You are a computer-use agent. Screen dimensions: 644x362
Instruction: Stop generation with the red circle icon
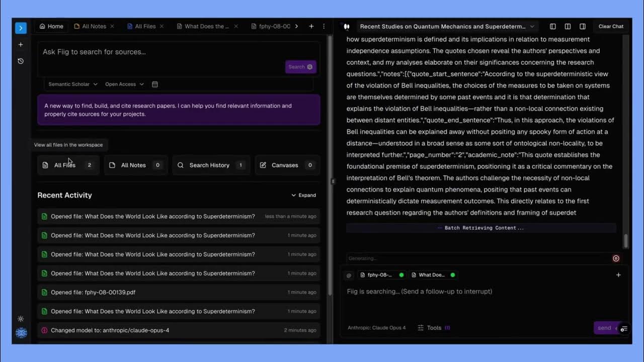tap(616, 258)
